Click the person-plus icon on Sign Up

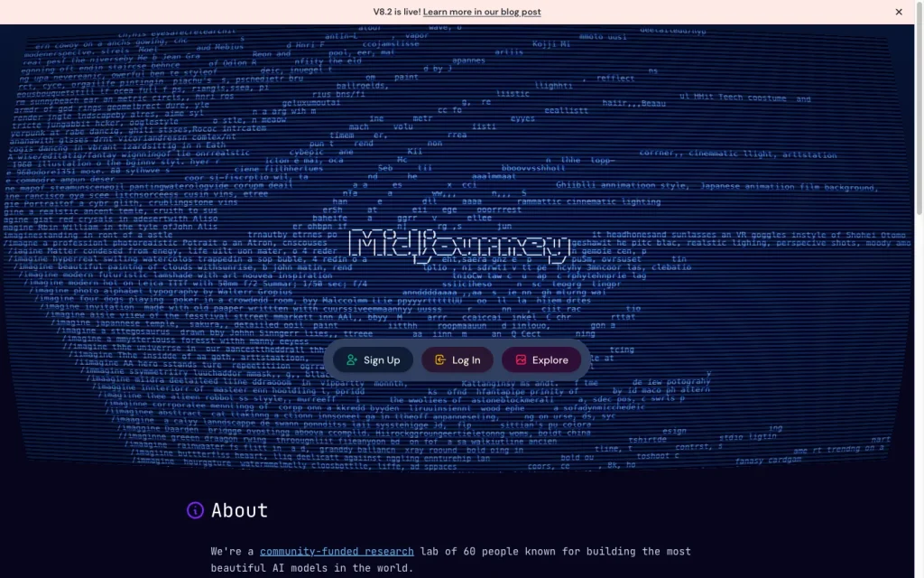(352, 359)
